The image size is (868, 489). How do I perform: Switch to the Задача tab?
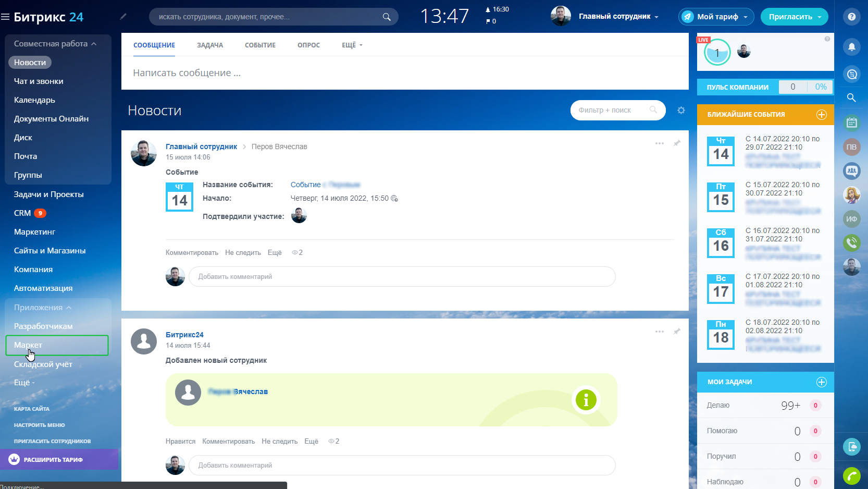(x=210, y=45)
